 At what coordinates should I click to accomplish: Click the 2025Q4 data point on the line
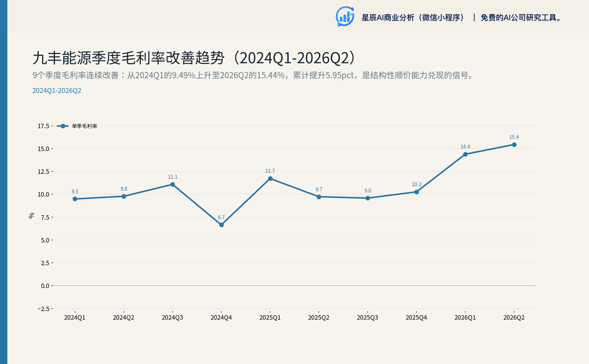tap(416, 192)
